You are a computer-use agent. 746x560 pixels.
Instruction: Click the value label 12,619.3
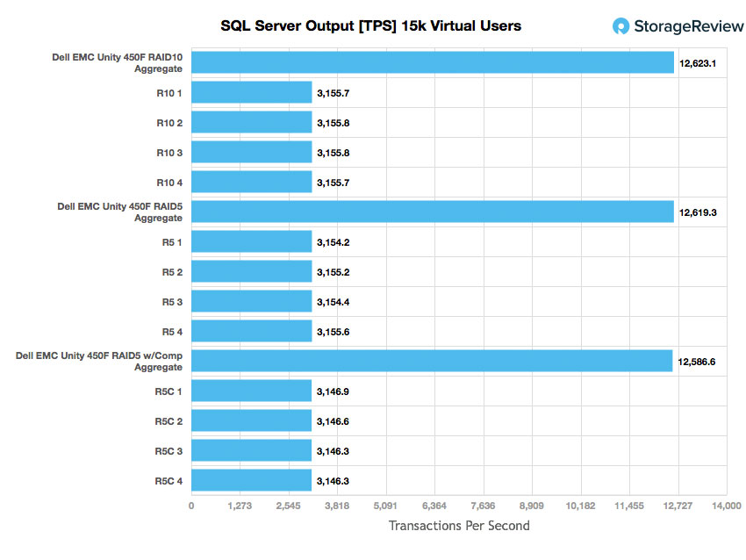point(698,212)
